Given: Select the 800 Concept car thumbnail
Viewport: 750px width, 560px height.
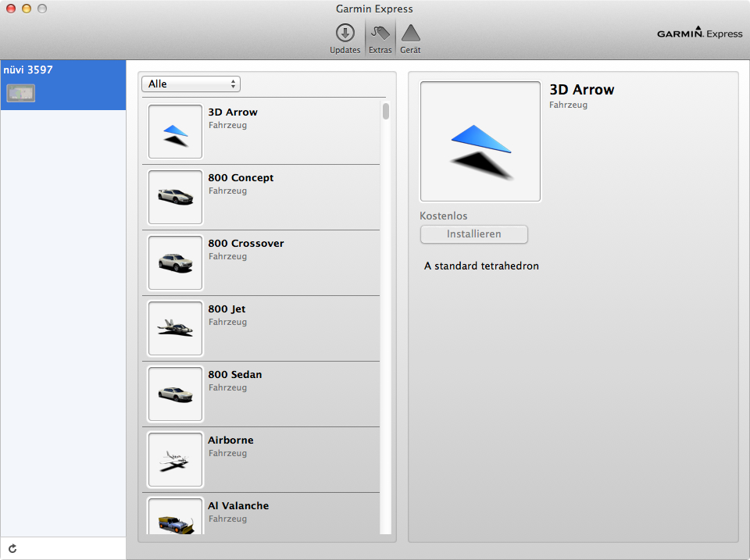Looking at the screenshot, I should 175,197.
